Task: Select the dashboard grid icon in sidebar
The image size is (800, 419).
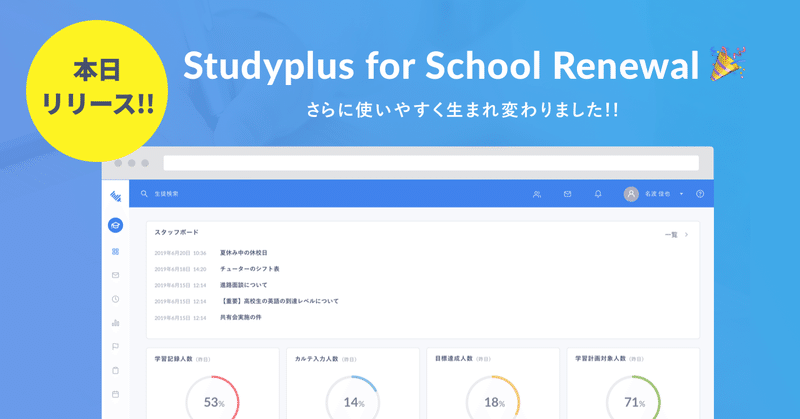Action: [x=115, y=252]
